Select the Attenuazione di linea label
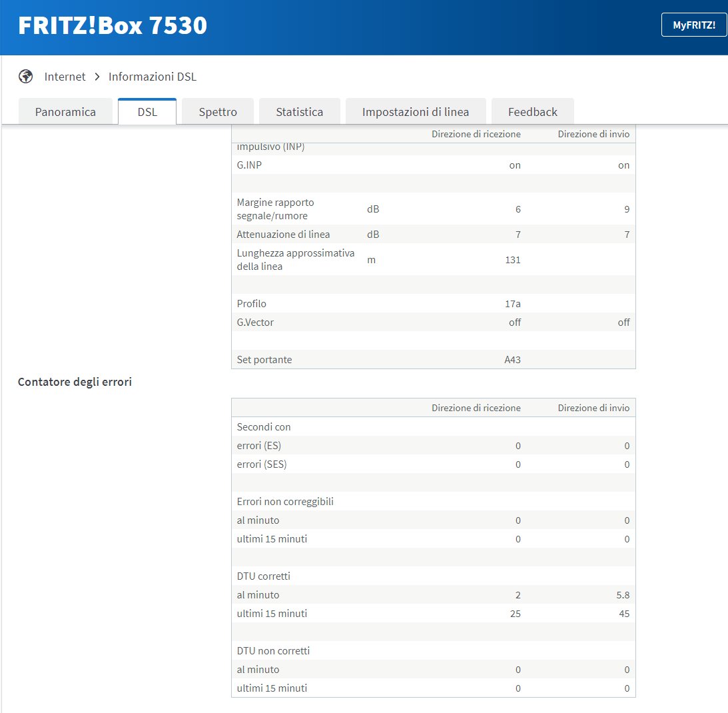Image resolution: width=728 pixels, height=713 pixels. tap(283, 234)
